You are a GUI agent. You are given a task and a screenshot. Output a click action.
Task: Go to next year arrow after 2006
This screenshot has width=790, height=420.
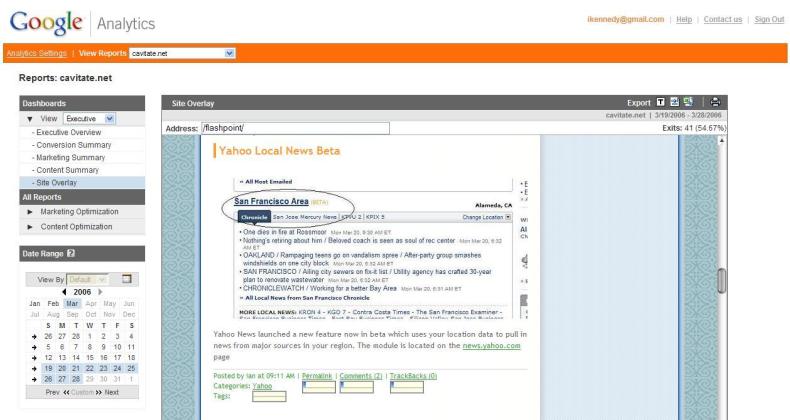[100, 292]
